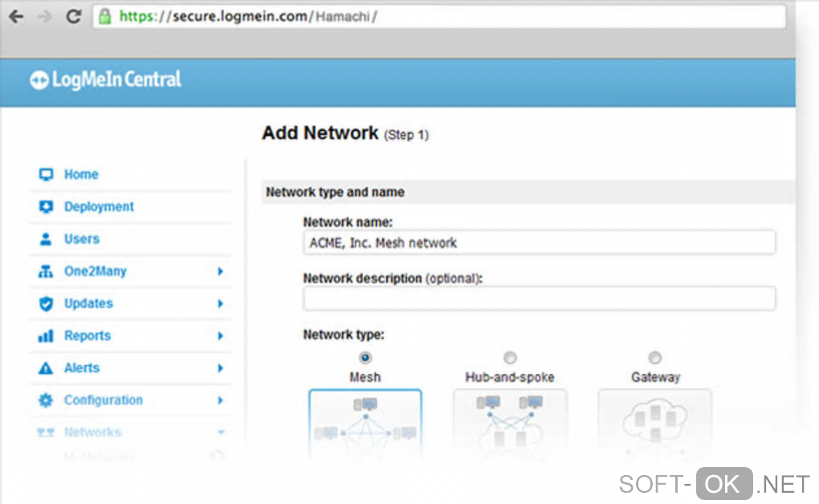Click the Gateway cloud diagram thumbnail

pos(654,425)
